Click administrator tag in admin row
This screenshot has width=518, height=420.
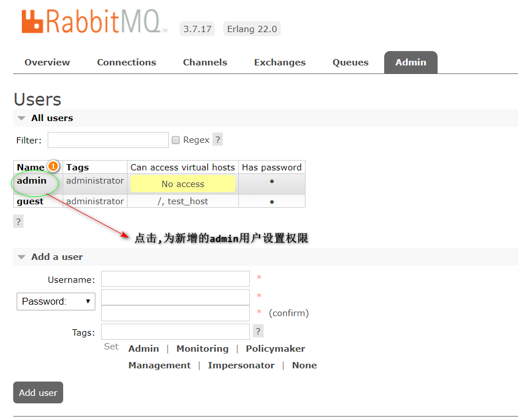pyautogui.click(x=95, y=181)
